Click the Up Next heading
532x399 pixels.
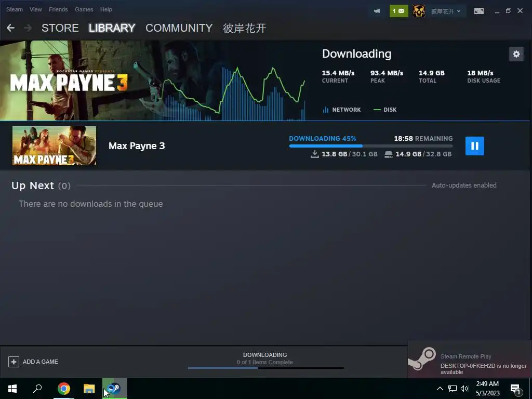tap(33, 185)
